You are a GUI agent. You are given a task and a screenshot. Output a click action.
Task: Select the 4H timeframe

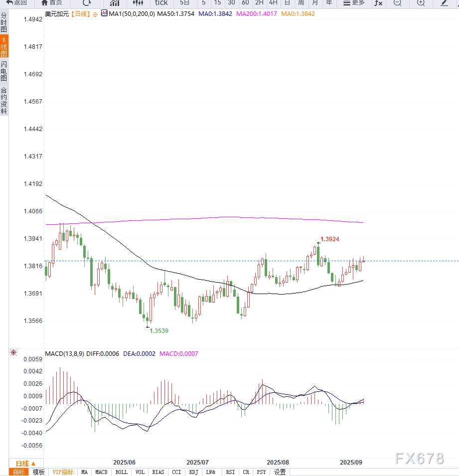(x=273, y=3)
